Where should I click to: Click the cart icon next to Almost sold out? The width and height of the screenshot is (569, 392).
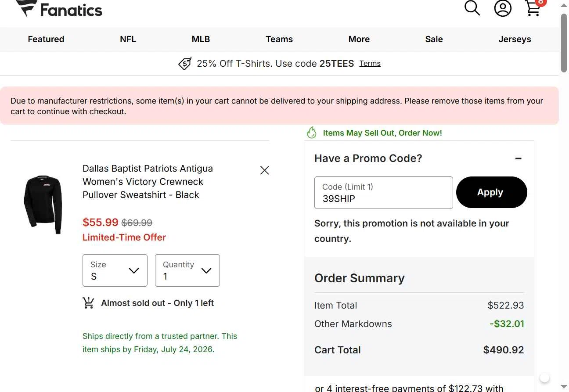point(88,303)
